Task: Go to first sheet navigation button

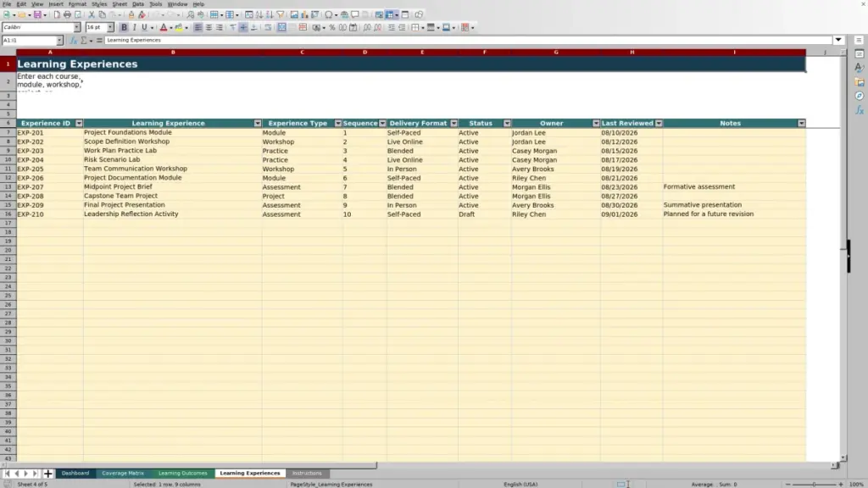Action: click(7, 474)
